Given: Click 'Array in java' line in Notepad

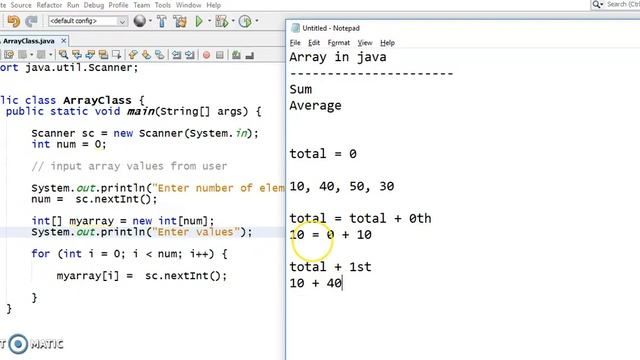Looking at the screenshot, I should click(338, 57).
